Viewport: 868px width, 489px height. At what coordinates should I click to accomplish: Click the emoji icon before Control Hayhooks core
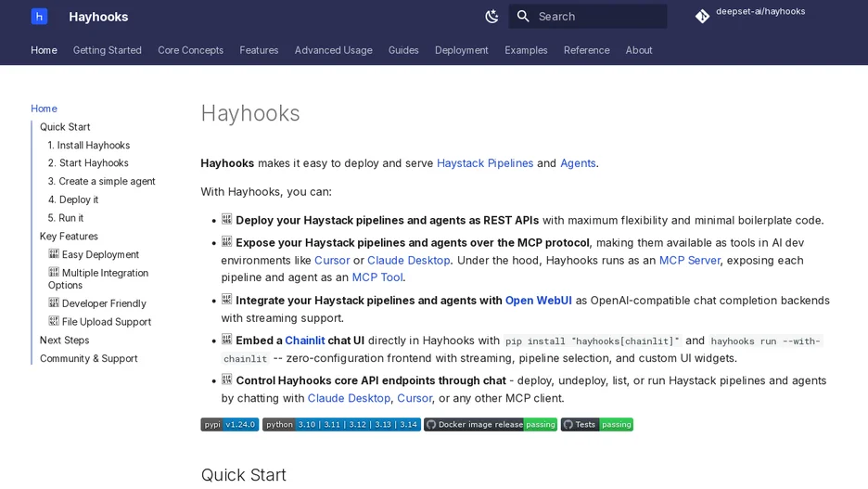click(226, 380)
